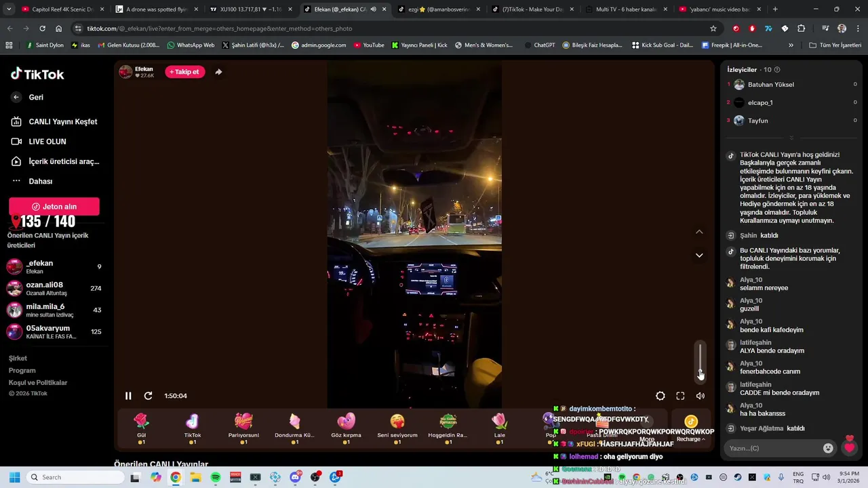
Task: Open the stream settings gear icon
Action: click(x=660, y=396)
